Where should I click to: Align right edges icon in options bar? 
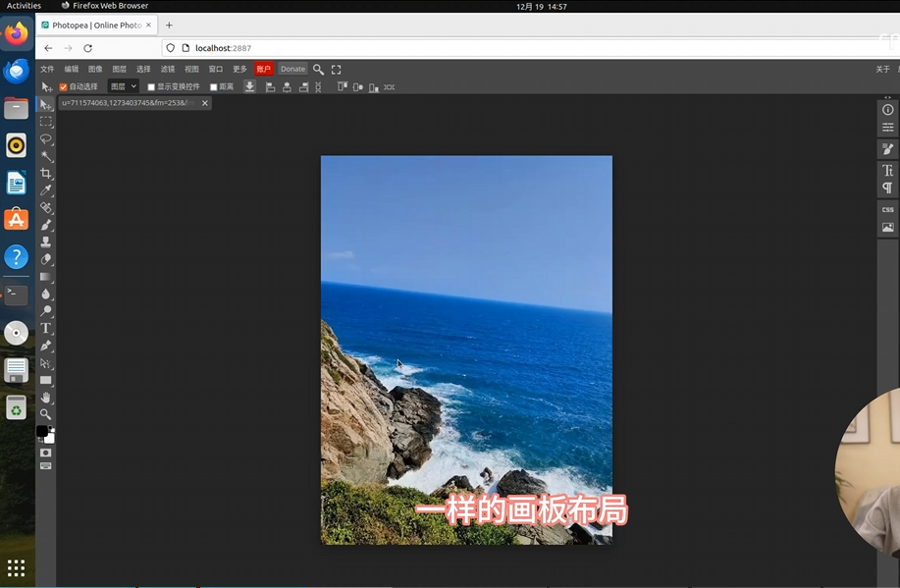click(303, 87)
